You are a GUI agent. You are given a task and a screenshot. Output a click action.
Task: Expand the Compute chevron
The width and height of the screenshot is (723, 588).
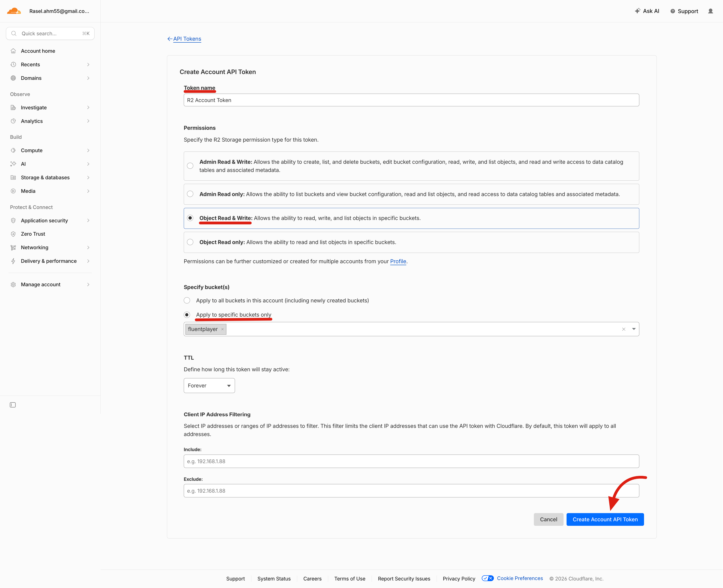(88, 150)
